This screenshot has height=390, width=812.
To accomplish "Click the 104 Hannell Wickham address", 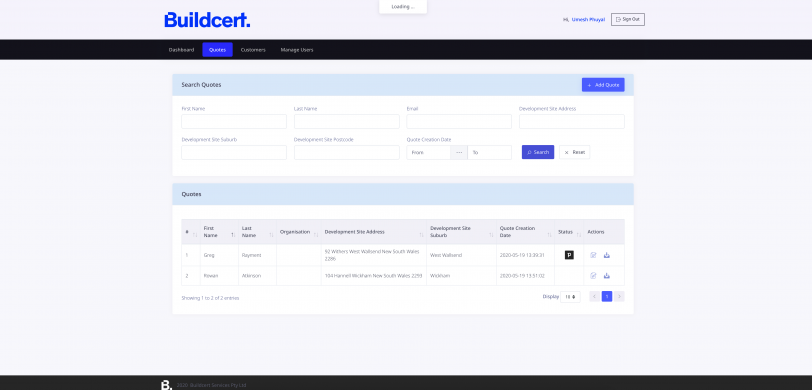I will (373, 276).
